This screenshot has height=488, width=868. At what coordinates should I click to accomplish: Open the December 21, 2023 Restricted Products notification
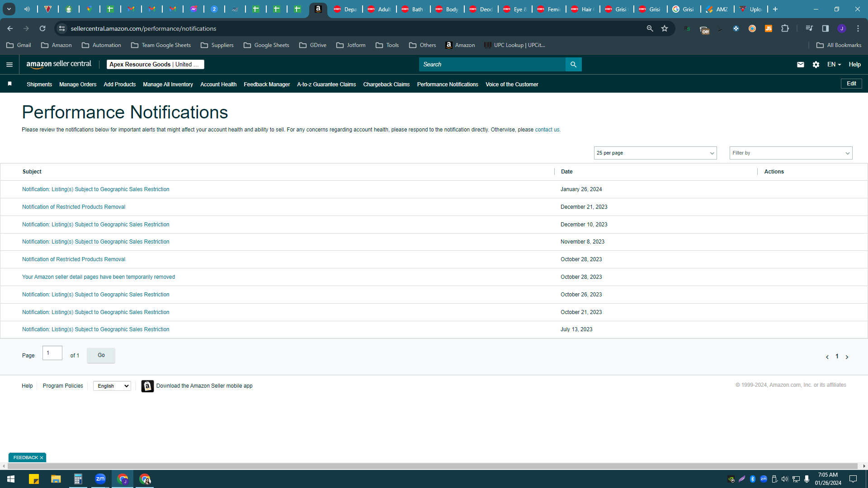click(x=74, y=207)
